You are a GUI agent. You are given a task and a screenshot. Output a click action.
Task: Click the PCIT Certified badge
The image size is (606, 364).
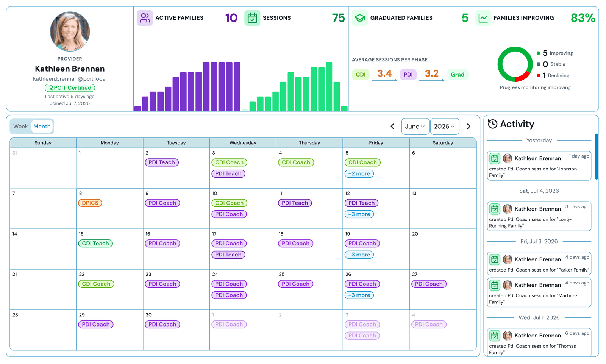pyautogui.click(x=70, y=88)
